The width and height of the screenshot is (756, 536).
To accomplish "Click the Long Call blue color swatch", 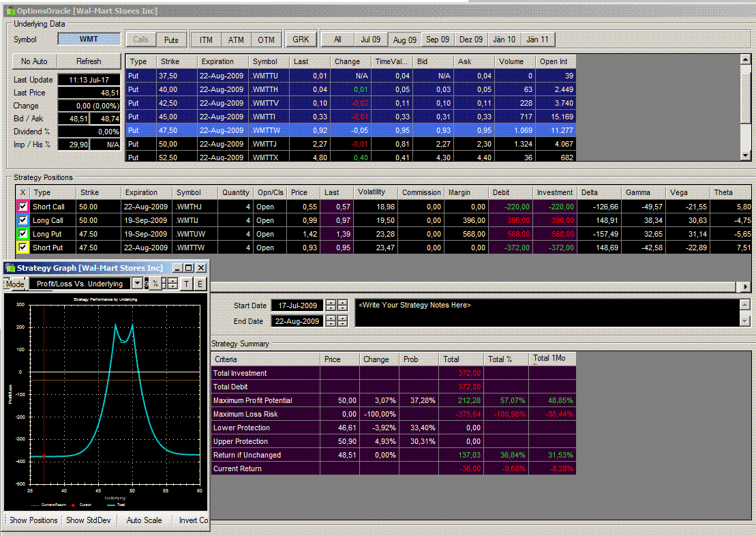I will (16, 220).
